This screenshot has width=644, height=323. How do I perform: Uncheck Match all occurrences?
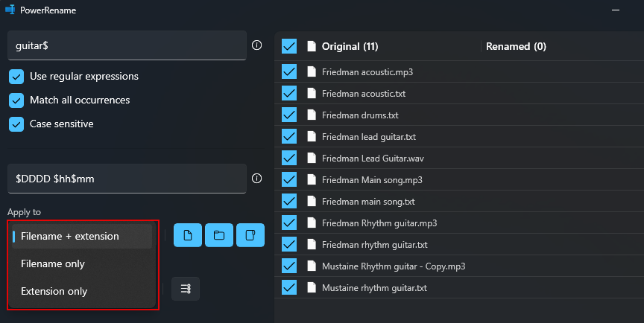[x=16, y=100]
